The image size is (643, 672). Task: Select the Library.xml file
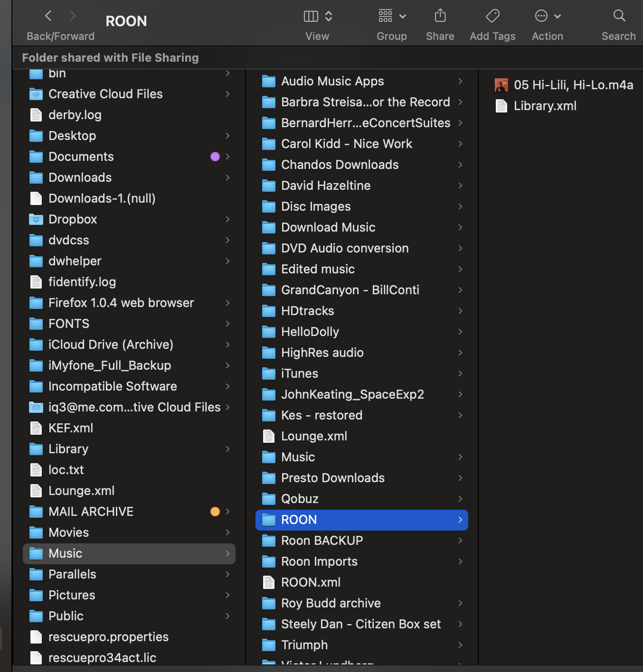pos(545,106)
